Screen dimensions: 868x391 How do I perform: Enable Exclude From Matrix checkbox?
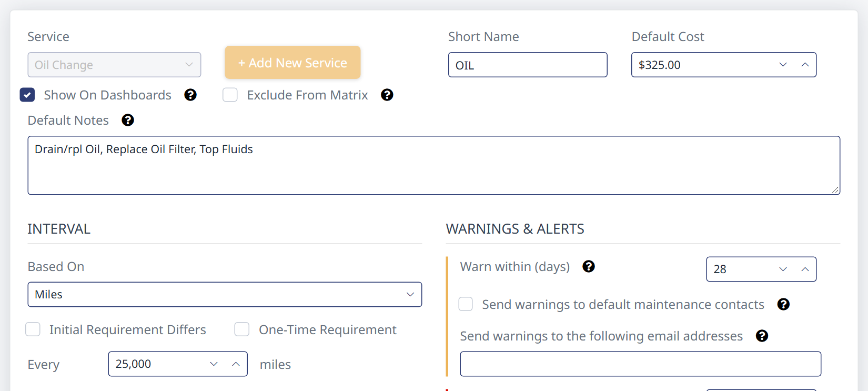230,95
